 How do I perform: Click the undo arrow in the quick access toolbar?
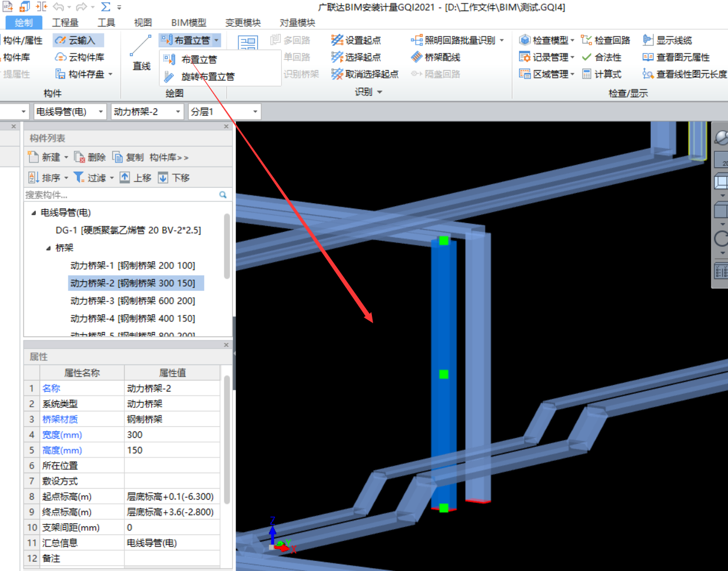58,7
